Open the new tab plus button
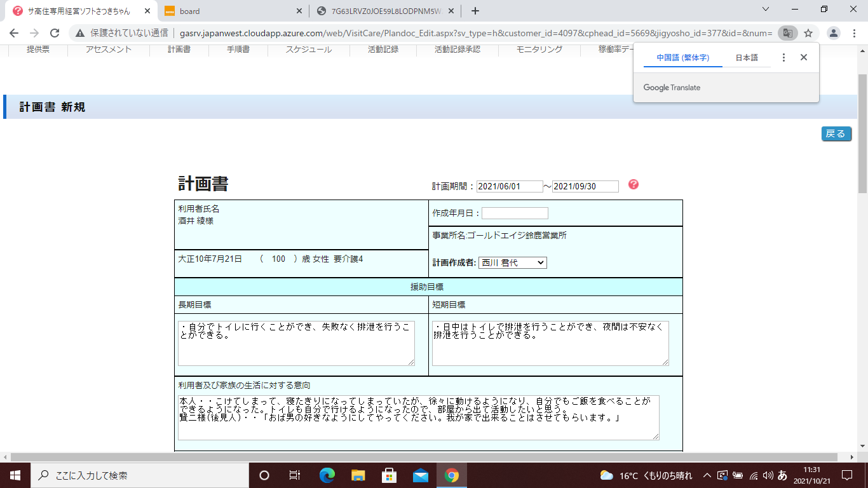This screenshot has height=488, width=868. tap(475, 11)
